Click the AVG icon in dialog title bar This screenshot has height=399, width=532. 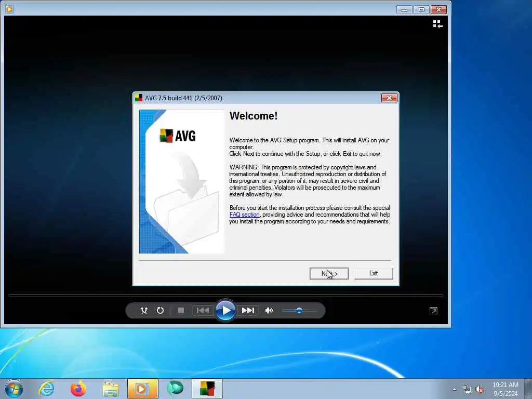click(x=139, y=98)
